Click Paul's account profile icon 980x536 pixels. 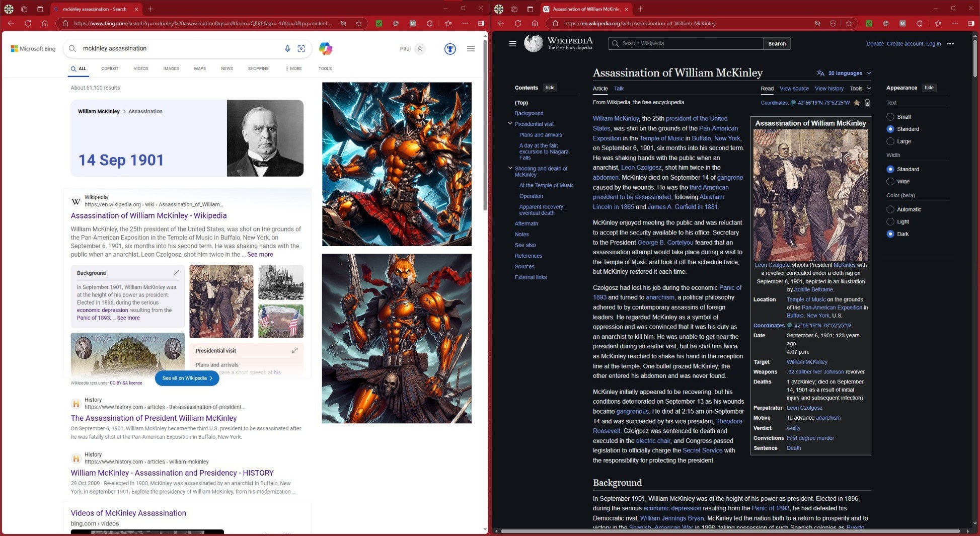point(420,49)
